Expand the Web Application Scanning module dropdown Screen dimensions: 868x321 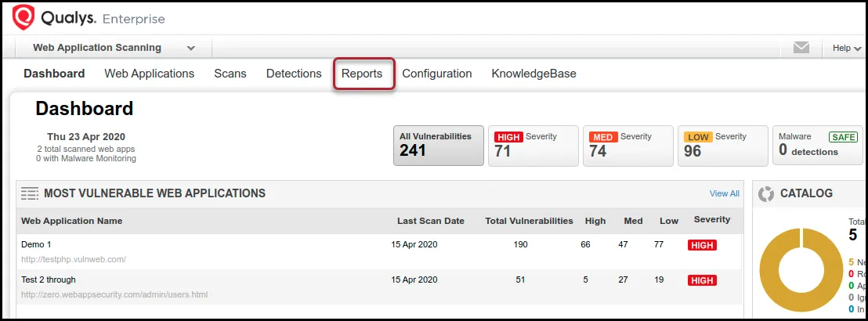coord(113,48)
